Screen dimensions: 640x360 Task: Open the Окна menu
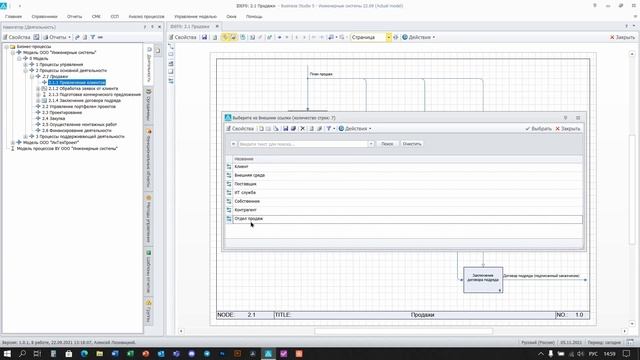click(231, 17)
